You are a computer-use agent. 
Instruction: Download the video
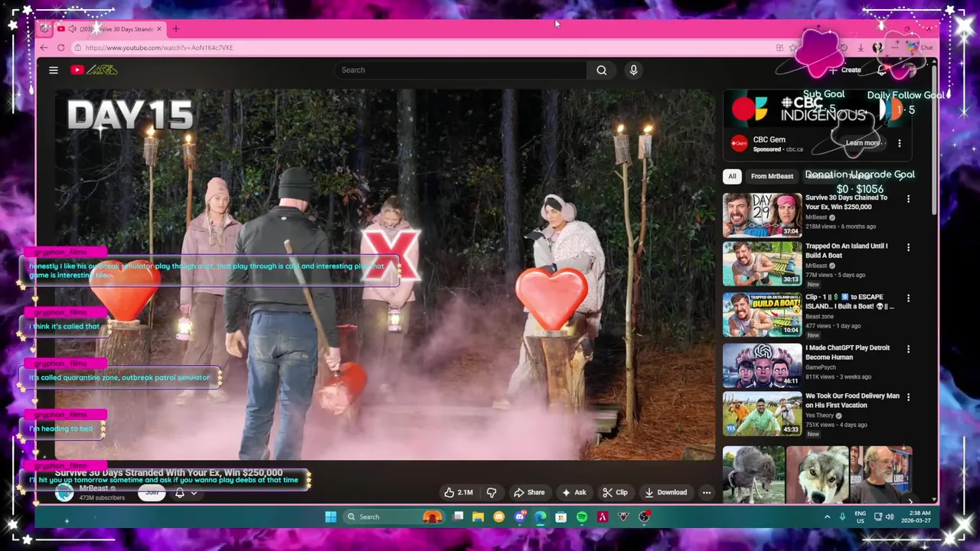pos(666,492)
